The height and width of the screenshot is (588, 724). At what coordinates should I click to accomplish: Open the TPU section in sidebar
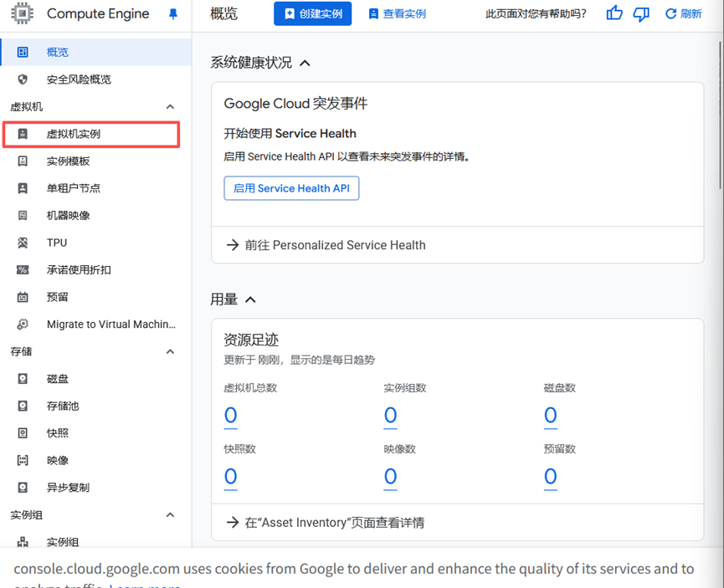point(58,243)
